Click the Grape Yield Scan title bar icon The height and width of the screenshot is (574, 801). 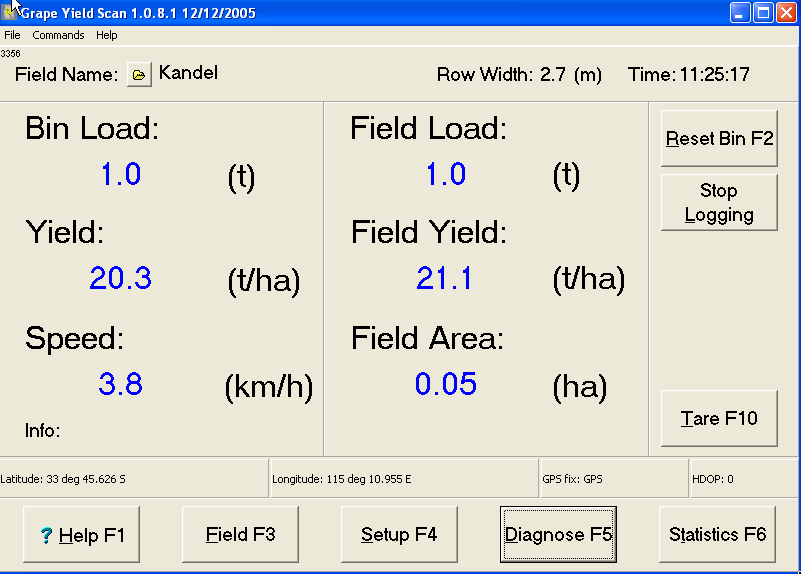pyautogui.click(x=11, y=13)
